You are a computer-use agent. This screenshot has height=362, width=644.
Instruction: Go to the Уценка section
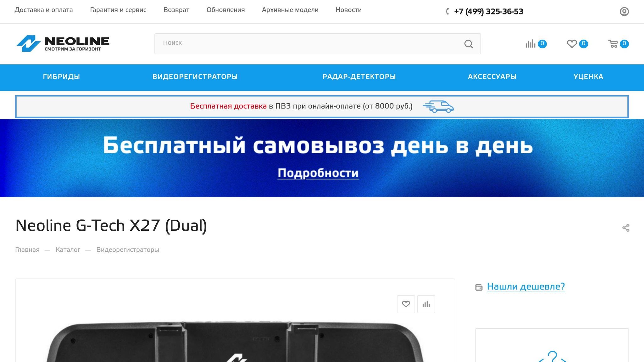[x=588, y=77]
